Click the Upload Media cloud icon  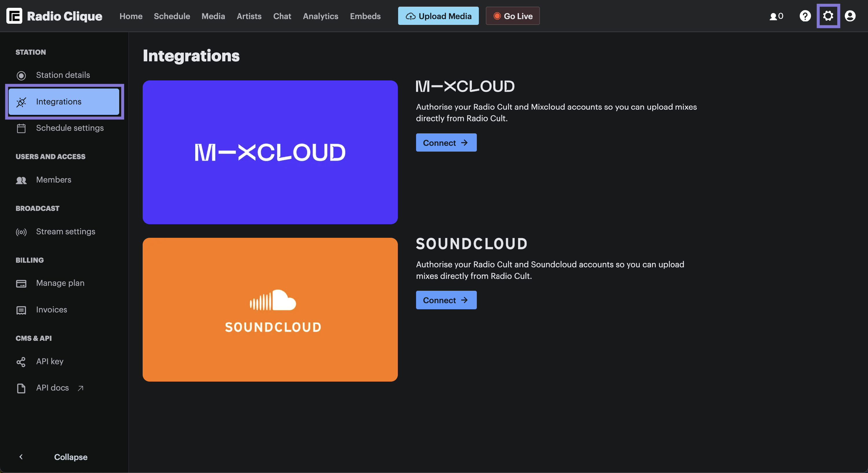click(410, 16)
